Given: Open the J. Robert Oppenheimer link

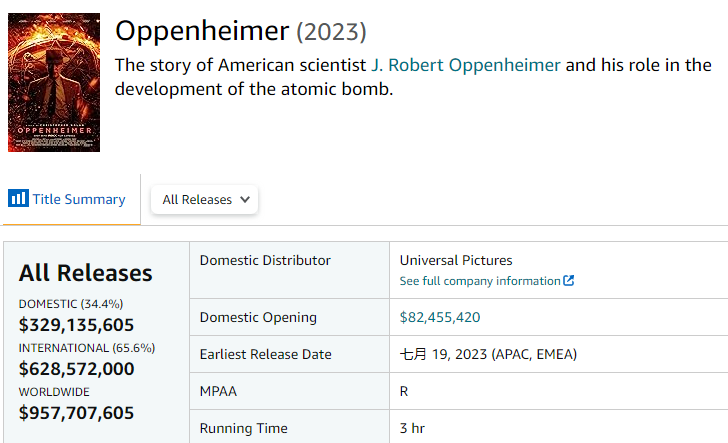Looking at the screenshot, I should [x=466, y=65].
